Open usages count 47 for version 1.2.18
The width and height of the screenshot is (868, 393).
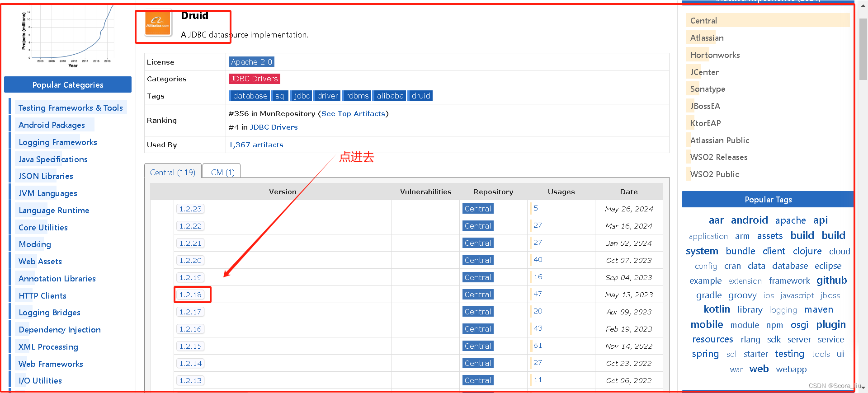(538, 294)
